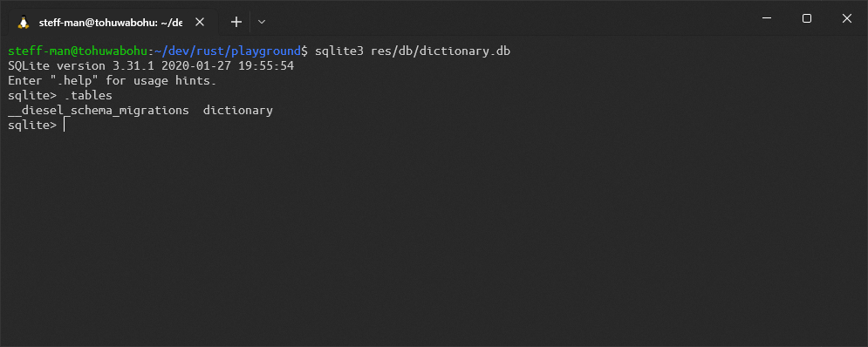The width and height of the screenshot is (868, 347).
Task: Click the __diesel_schema_migrations table name
Action: click(x=99, y=111)
